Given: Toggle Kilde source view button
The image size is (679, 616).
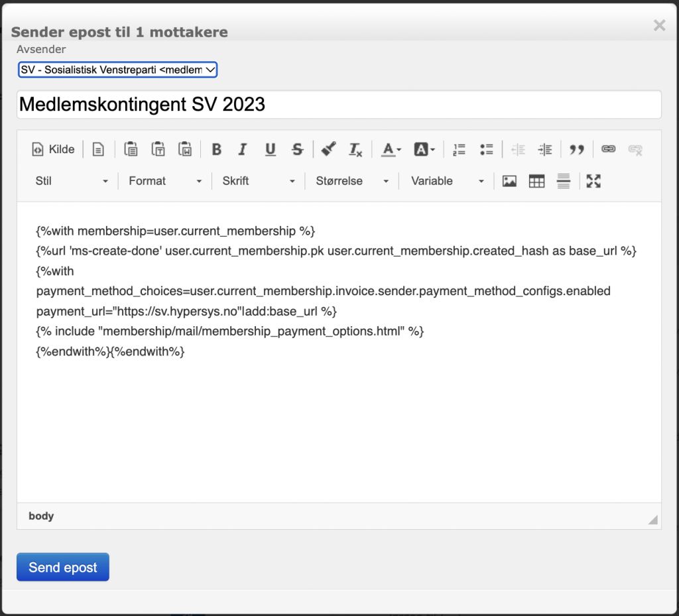Looking at the screenshot, I should [x=53, y=149].
